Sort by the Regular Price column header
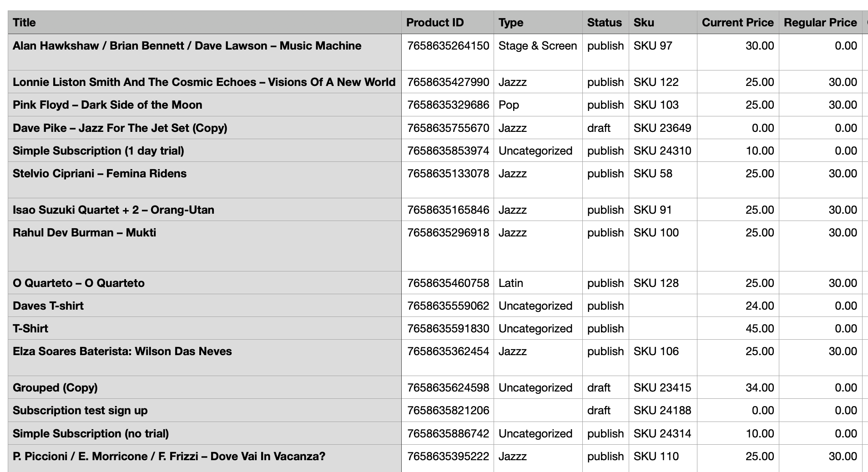The width and height of the screenshot is (868, 472). pos(820,22)
